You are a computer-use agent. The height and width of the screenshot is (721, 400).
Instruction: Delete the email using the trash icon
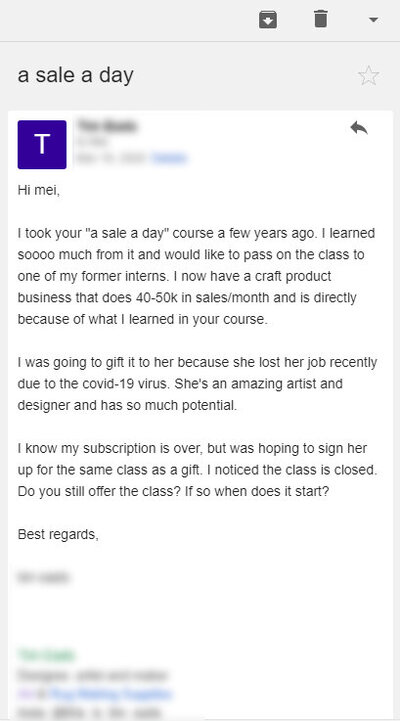pyautogui.click(x=320, y=19)
